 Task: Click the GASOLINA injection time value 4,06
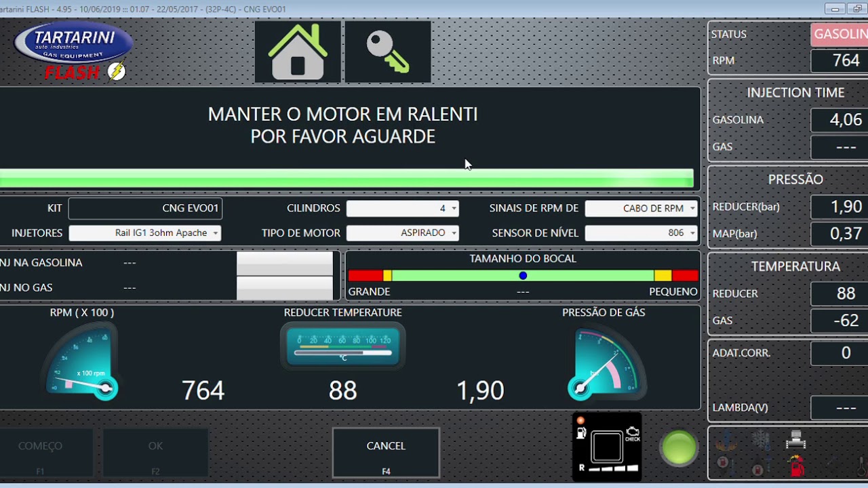click(840, 120)
